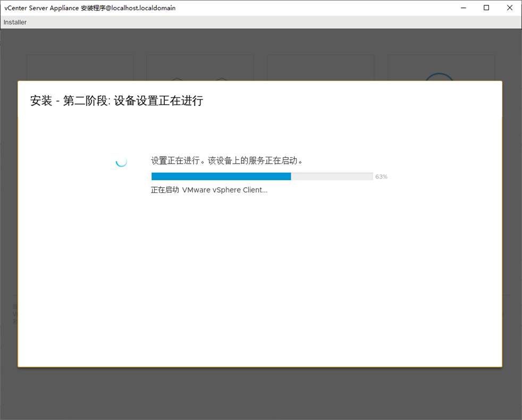Click the '设置正在进行' status message
The image size is (522, 420).
pos(227,161)
